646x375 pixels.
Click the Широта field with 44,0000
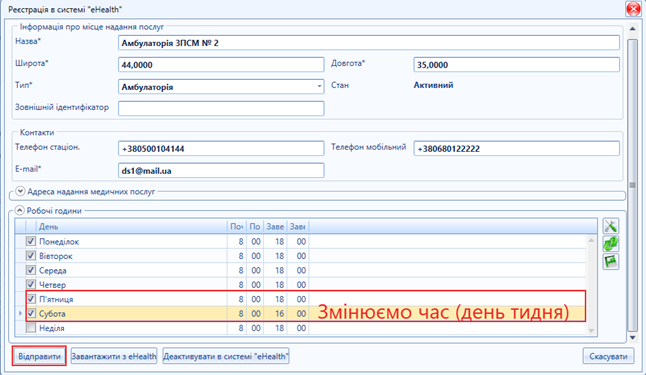(x=221, y=65)
